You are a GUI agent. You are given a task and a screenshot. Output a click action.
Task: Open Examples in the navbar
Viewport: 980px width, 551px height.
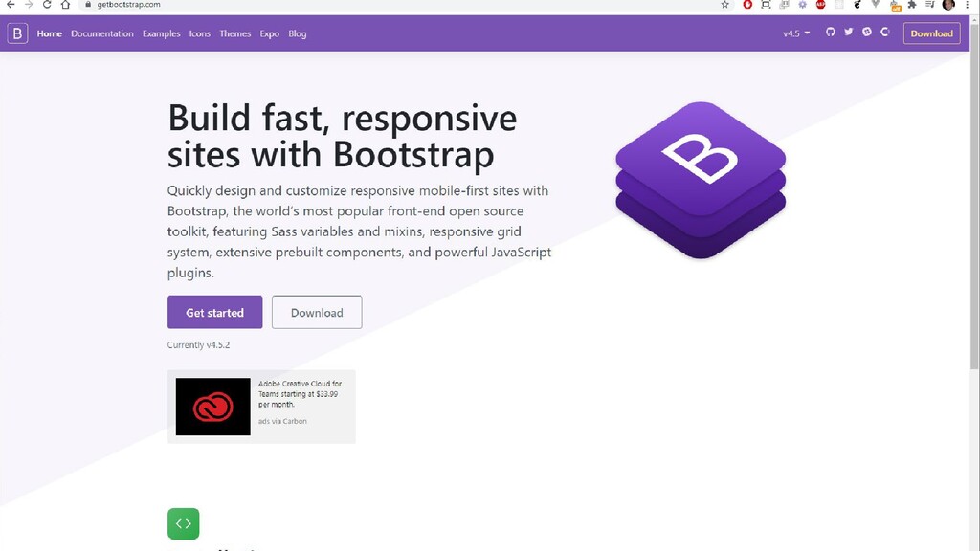click(x=161, y=33)
